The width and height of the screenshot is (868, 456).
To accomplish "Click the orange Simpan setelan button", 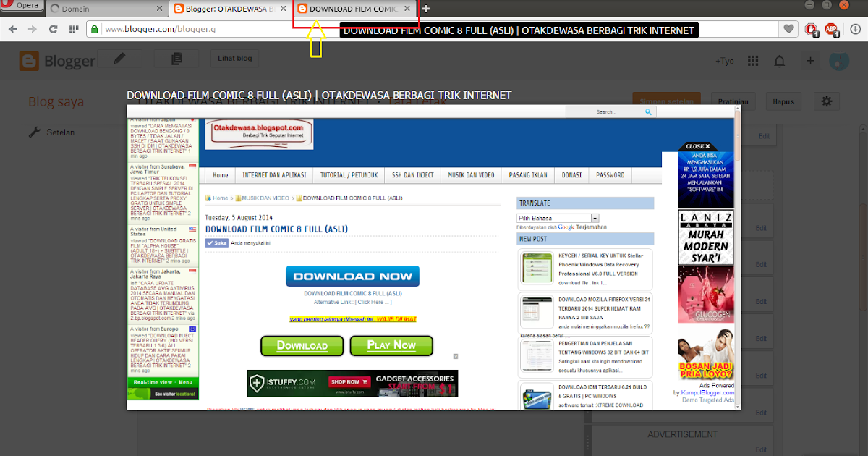I will pyautogui.click(x=666, y=101).
